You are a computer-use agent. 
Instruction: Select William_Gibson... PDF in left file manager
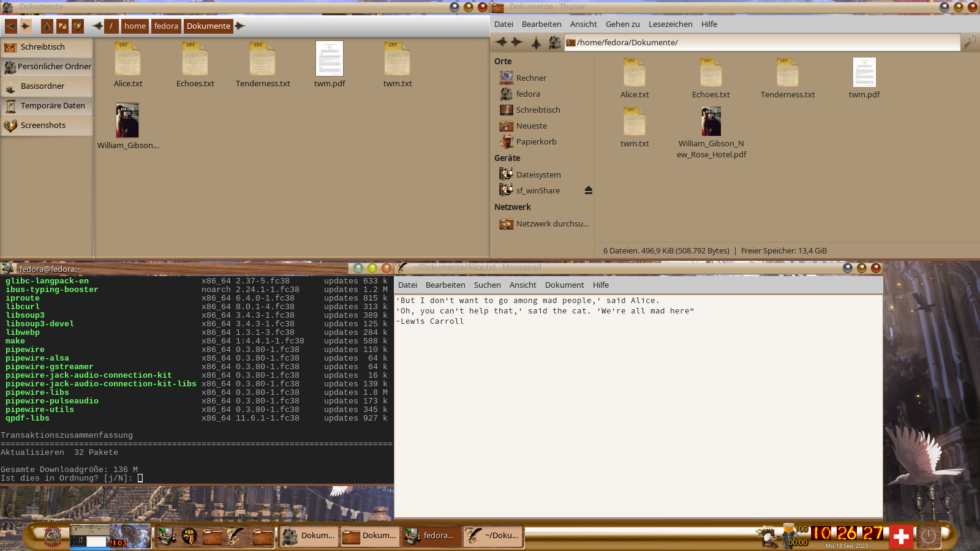pyautogui.click(x=128, y=126)
